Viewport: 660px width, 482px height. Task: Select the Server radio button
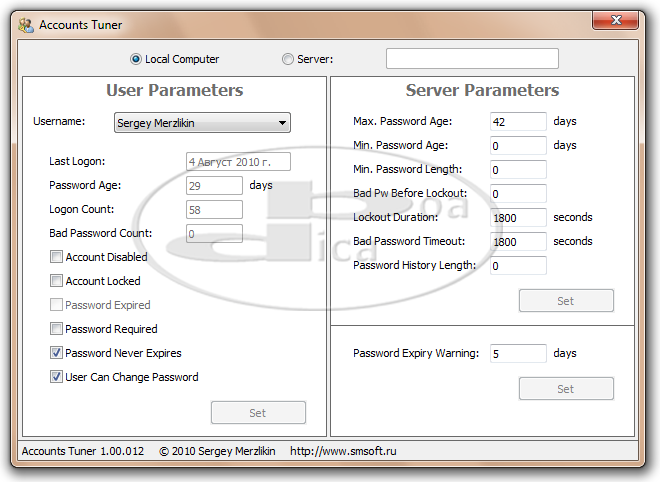click(289, 59)
